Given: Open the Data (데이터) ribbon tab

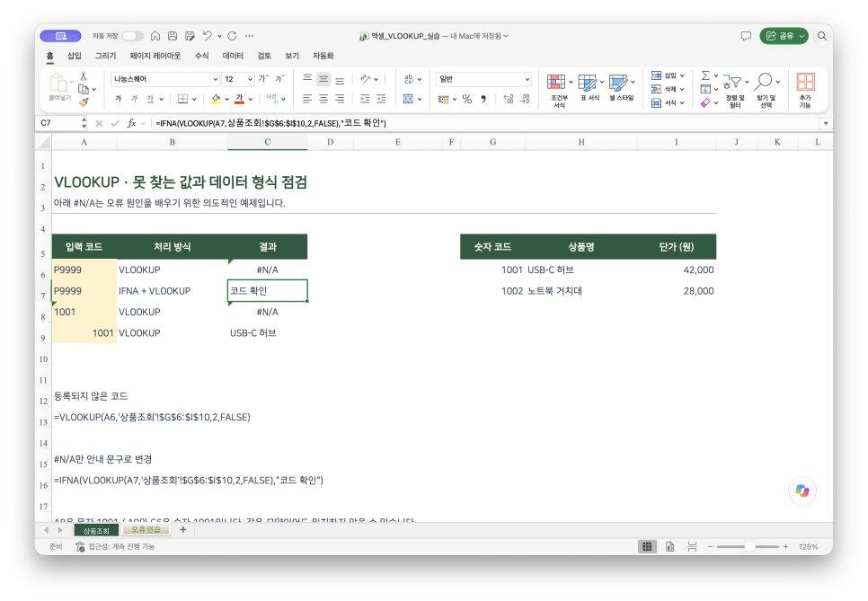Looking at the screenshot, I should click(x=233, y=56).
